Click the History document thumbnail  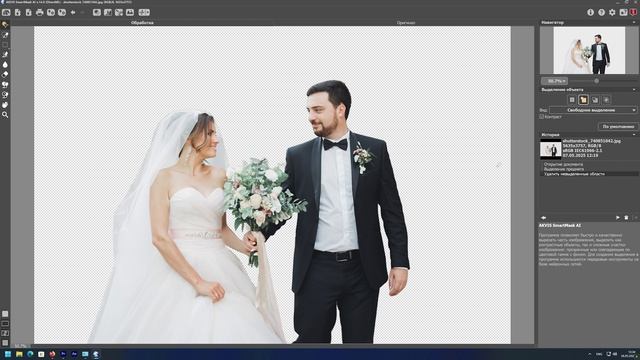point(551,149)
